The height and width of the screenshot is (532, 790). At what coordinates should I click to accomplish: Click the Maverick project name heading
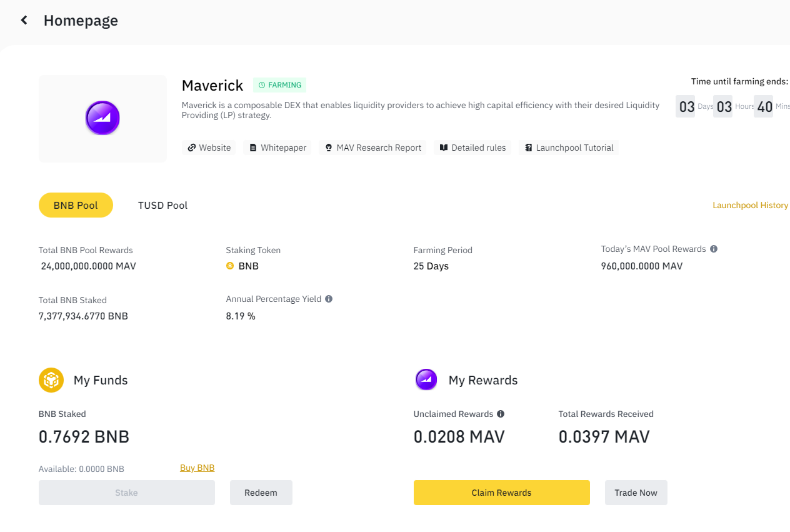212,85
